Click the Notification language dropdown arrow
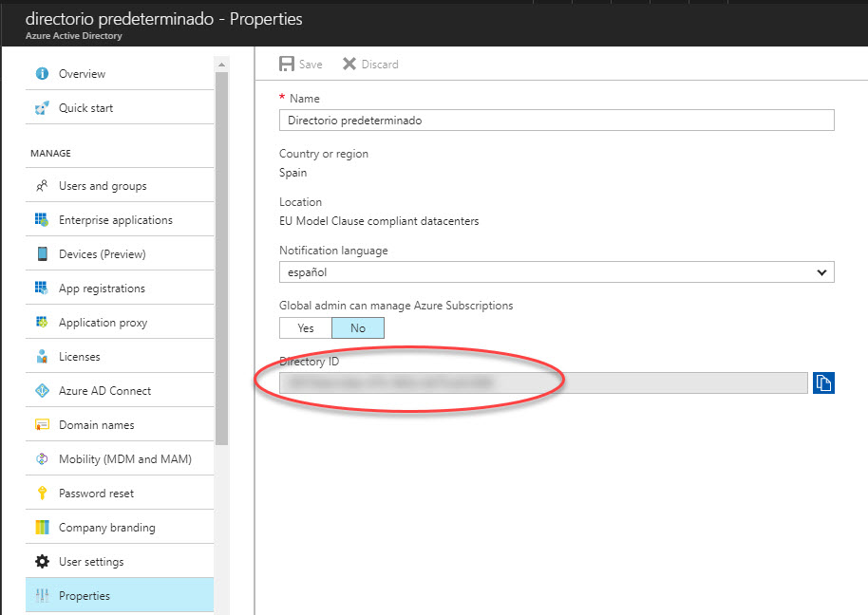 pos(821,272)
